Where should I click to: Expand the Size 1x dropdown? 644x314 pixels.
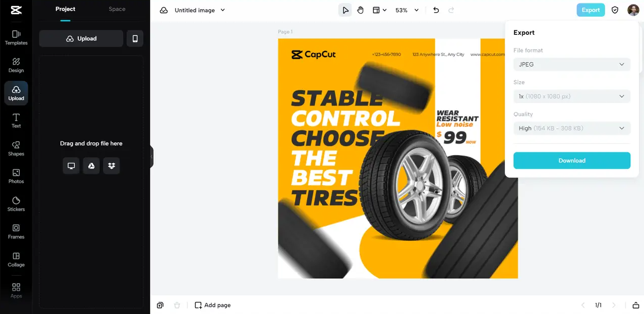(572, 96)
